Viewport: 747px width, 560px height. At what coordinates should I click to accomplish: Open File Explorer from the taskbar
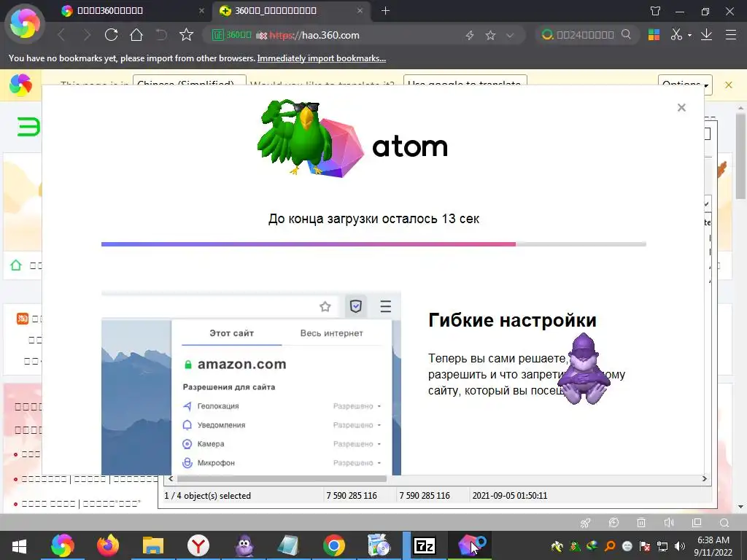[153, 545]
